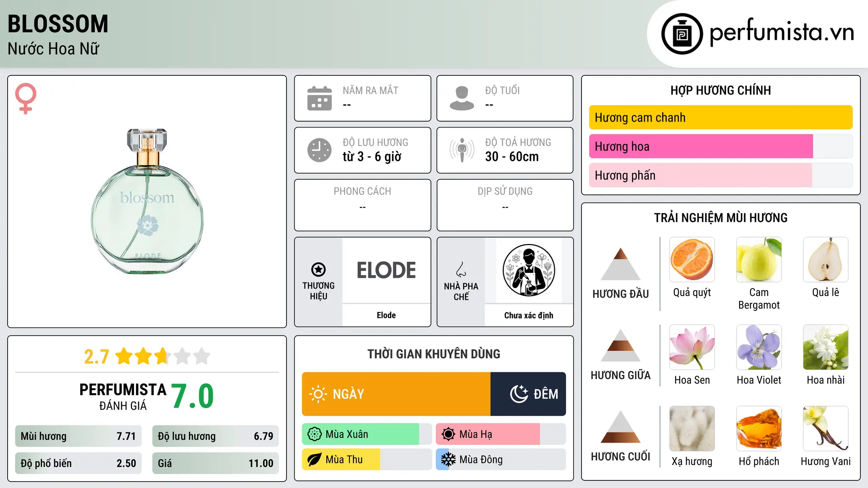Screen dimensions: 868x488
Task: Click the last gray rating star
Action: (202, 356)
